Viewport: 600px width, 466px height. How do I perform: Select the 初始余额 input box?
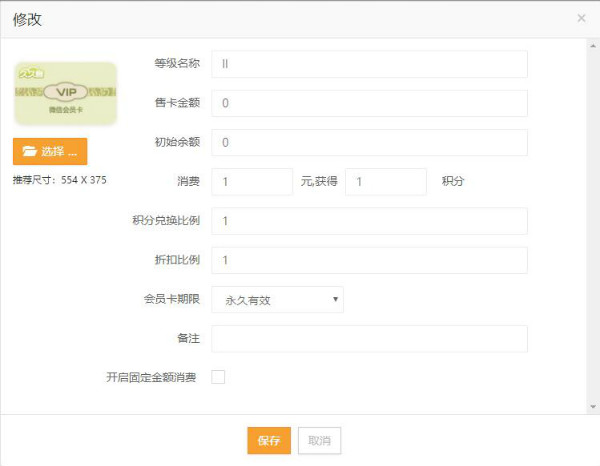point(369,143)
